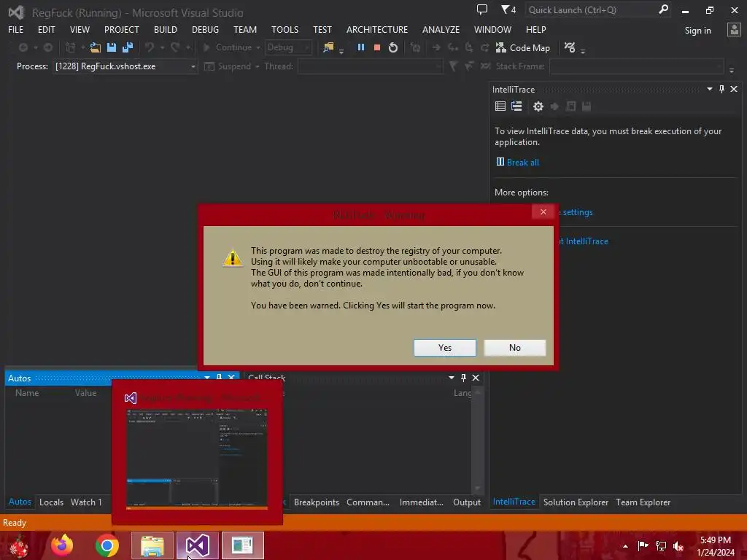This screenshot has width=747, height=560.
Task: Switch to the Watch 1 tab
Action: 86,502
